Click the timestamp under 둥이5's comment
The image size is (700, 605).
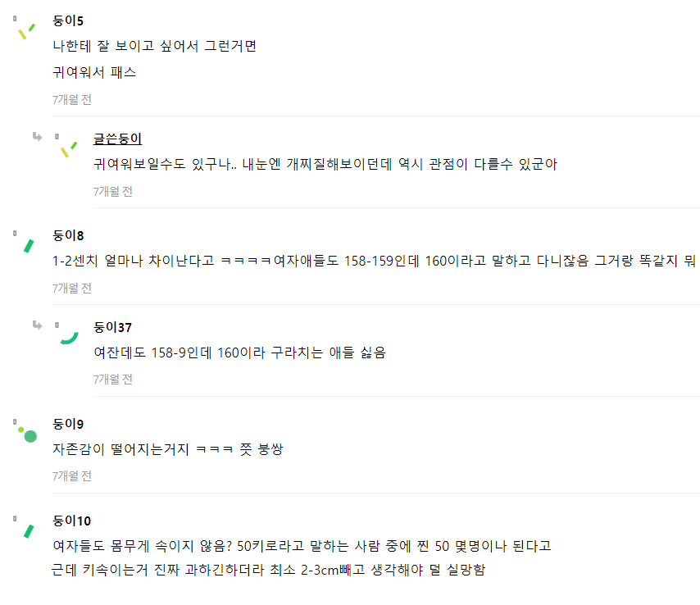(71, 99)
